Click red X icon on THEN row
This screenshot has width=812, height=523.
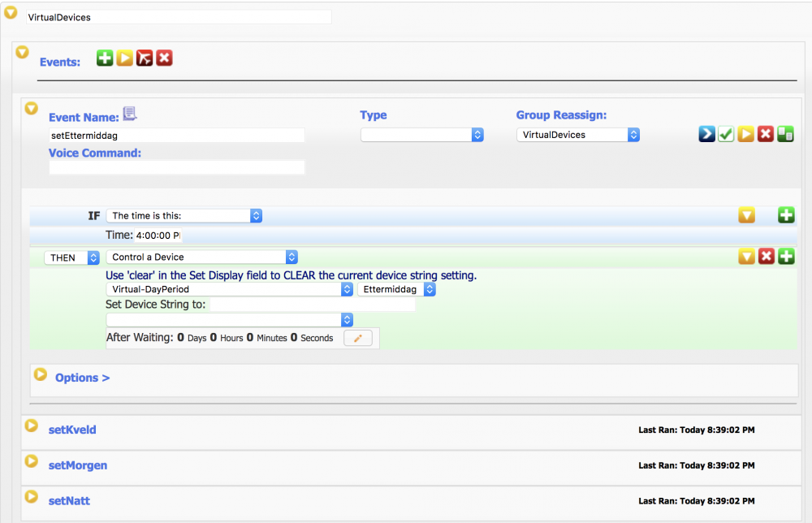click(766, 257)
